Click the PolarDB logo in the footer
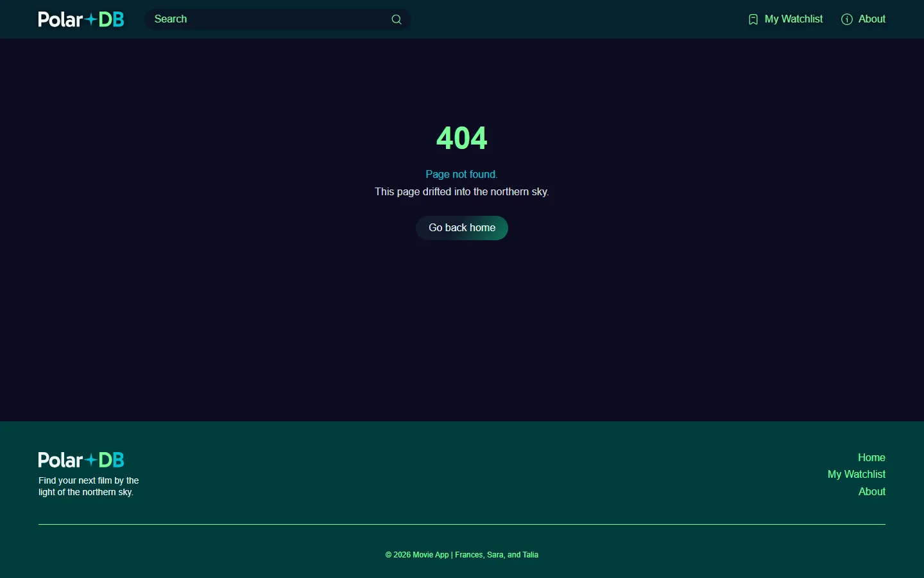924x578 pixels. 81,460
